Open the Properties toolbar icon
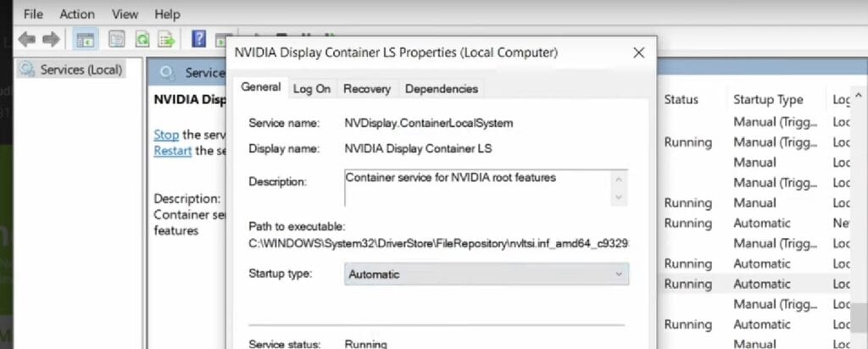 [x=116, y=39]
